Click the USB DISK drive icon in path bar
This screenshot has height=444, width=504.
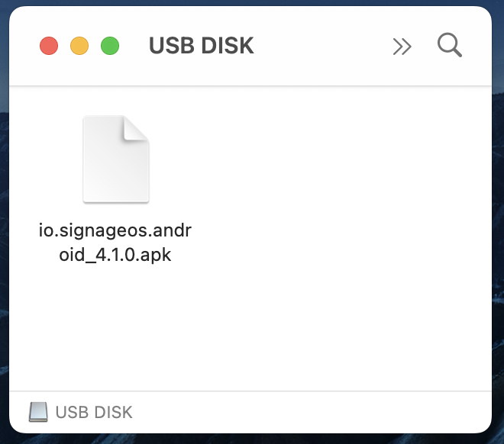[38, 412]
